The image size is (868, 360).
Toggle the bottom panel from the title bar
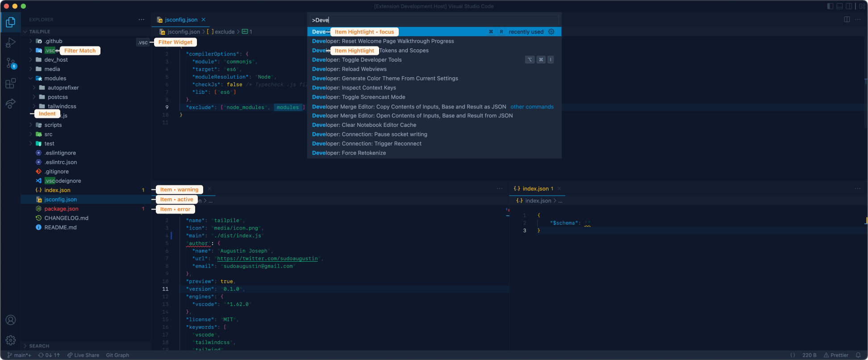coord(839,6)
